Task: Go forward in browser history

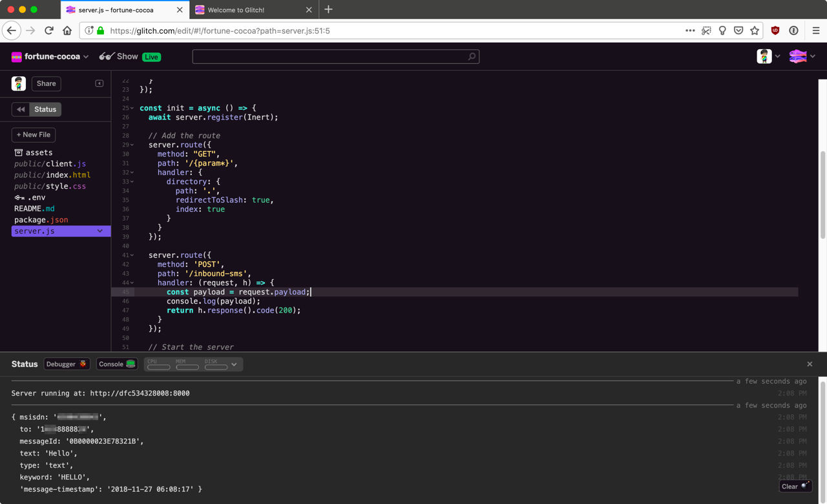Action: coord(30,30)
